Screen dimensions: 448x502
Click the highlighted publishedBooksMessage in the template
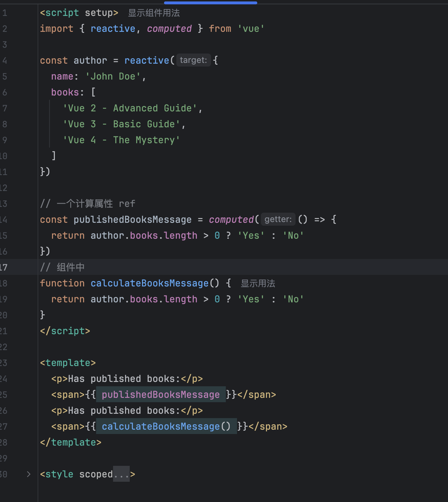pos(161,395)
